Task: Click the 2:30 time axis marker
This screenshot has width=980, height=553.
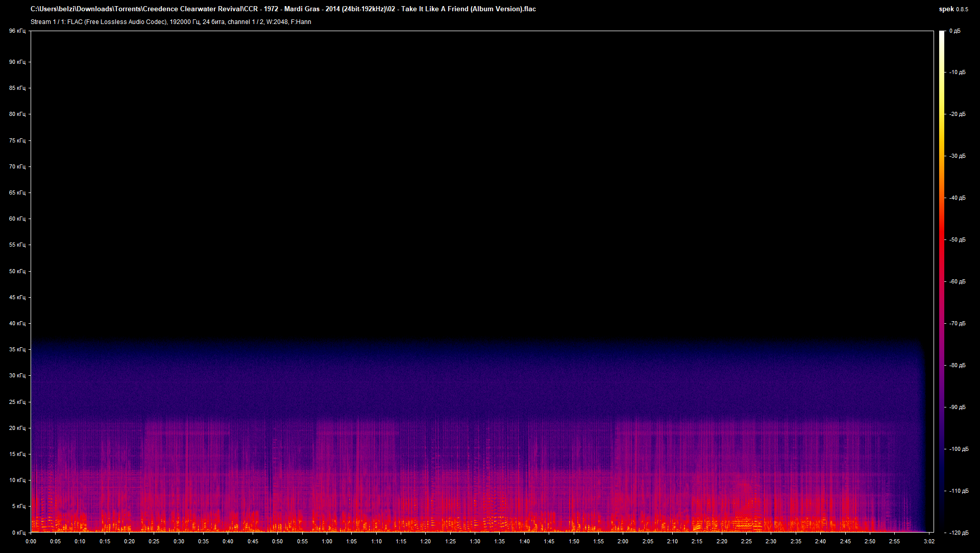Action: pos(771,541)
